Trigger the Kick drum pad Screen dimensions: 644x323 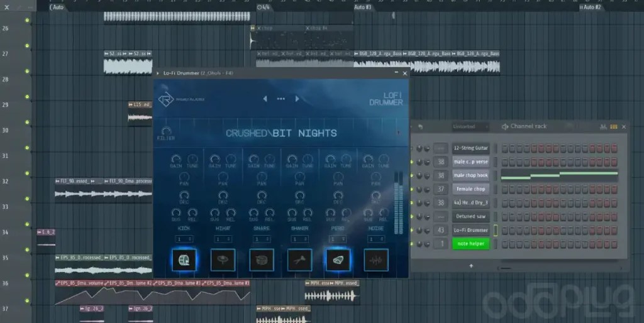click(184, 260)
